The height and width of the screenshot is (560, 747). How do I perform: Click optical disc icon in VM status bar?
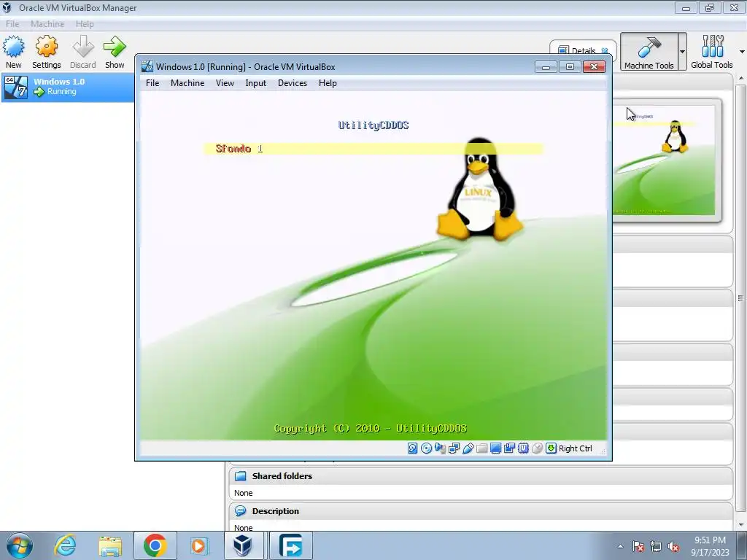click(x=426, y=448)
